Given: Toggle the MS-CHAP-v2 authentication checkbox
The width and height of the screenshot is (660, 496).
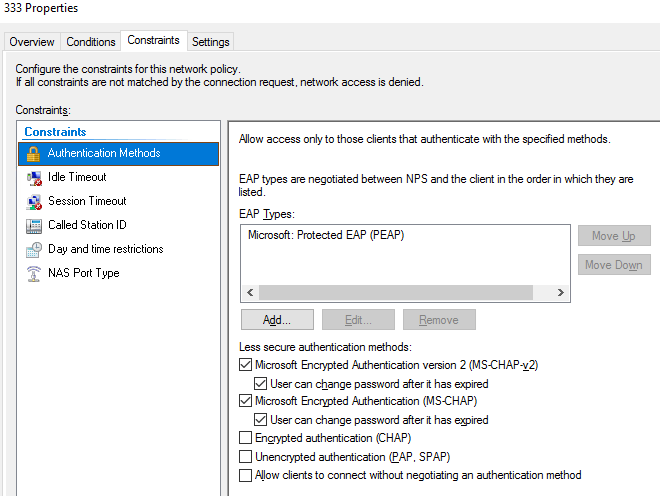Looking at the screenshot, I should (x=245, y=365).
